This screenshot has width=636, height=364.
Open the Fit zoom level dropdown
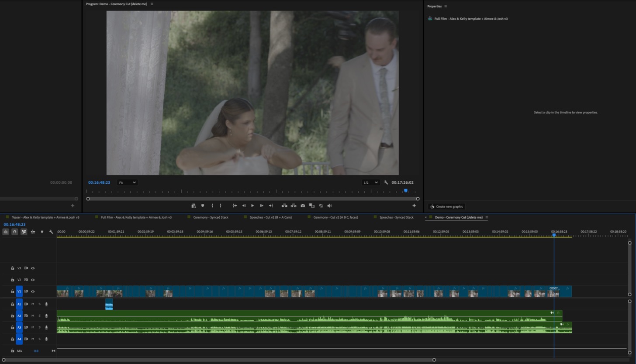[128, 182]
